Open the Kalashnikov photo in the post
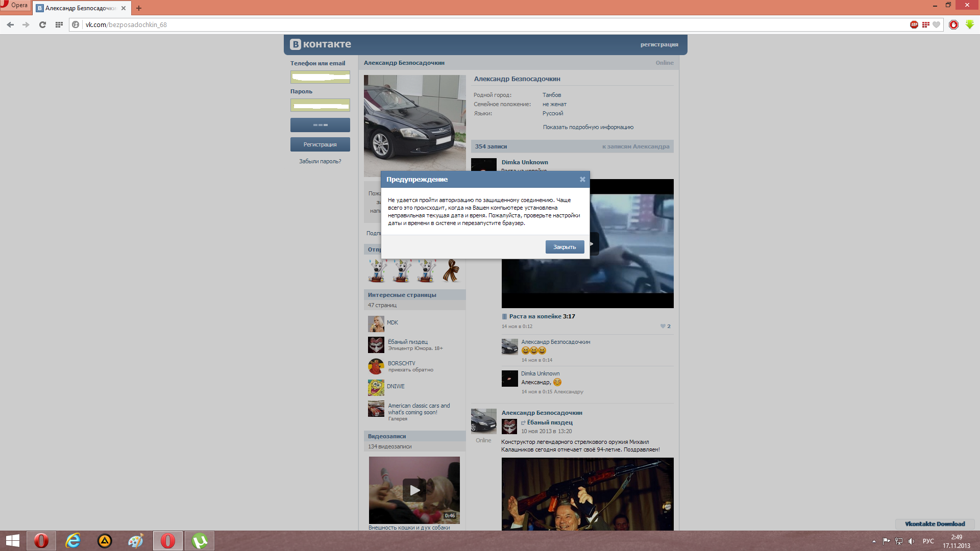This screenshot has width=980, height=551. [x=587, y=494]
